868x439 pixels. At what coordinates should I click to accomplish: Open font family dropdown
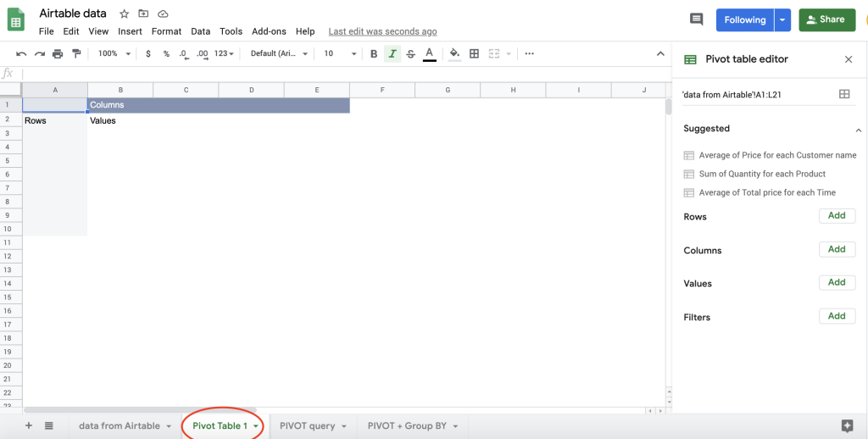click(279, 53)
